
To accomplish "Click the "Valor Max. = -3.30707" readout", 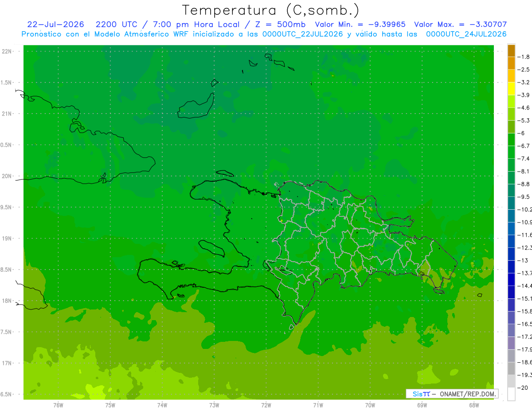I will coord(460,24).
